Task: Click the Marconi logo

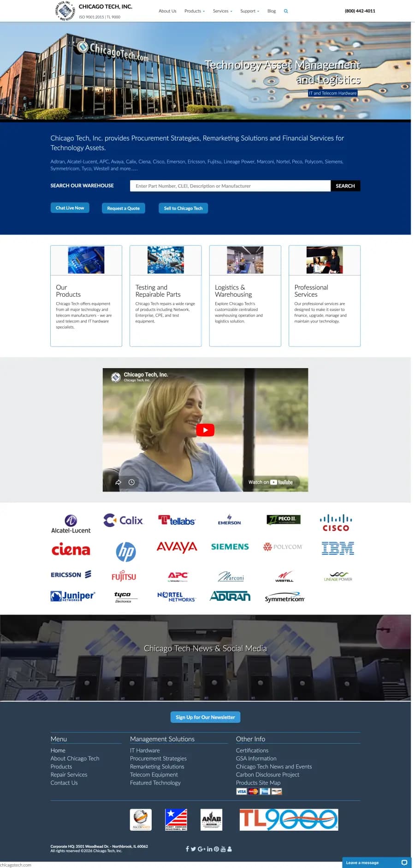Action: [231, 576]
